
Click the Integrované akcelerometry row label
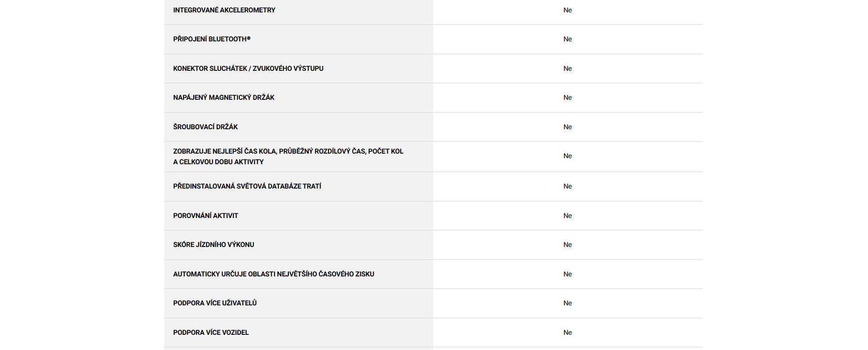[224, 10]
